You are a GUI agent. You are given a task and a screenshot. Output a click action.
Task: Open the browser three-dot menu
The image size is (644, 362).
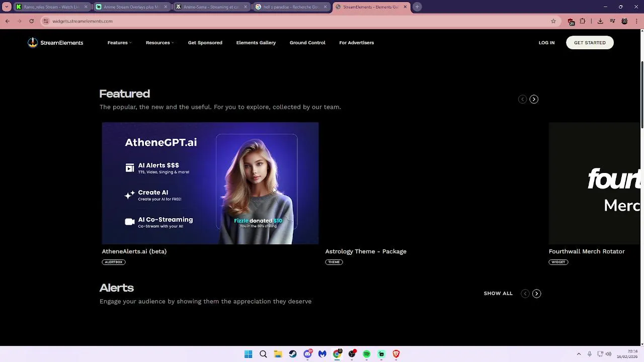(637, 21)
